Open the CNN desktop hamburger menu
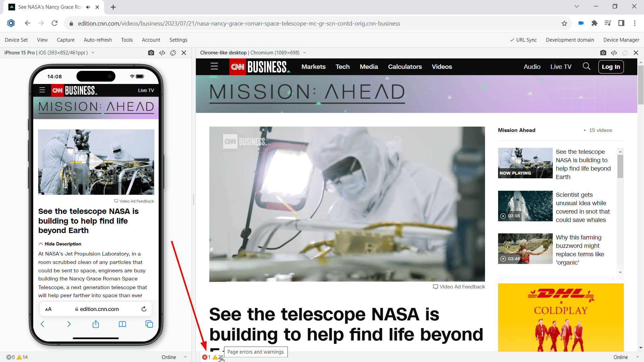The image size is (644, 362). click(x=214, y=66)
